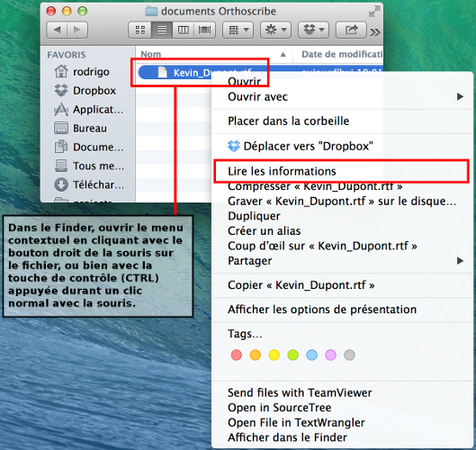
Task: Switch to Cover Flow view in toolbar
Action: pos(204,30)
